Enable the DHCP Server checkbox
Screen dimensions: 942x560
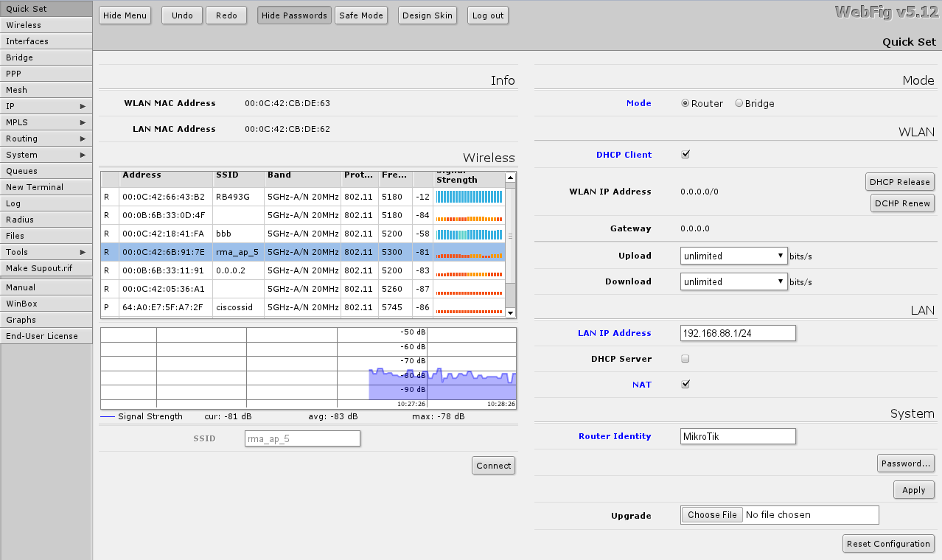(x=685, y=359)
